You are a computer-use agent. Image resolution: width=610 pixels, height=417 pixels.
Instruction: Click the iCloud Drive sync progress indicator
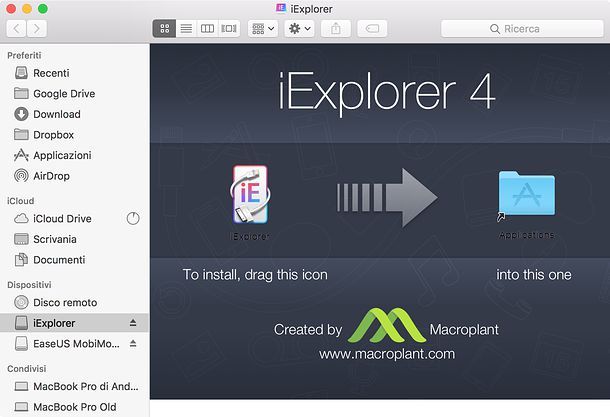(x=133, y=219)
